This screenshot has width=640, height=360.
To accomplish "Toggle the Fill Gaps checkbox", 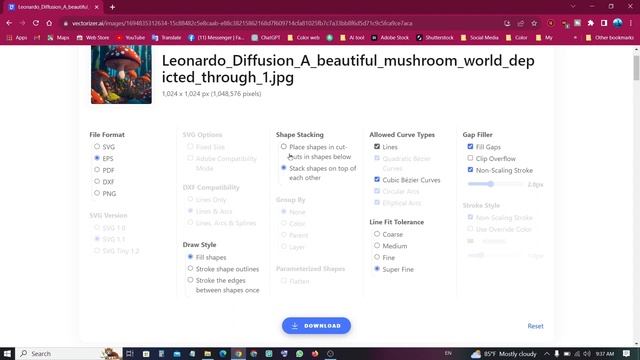I will point(470,147).
